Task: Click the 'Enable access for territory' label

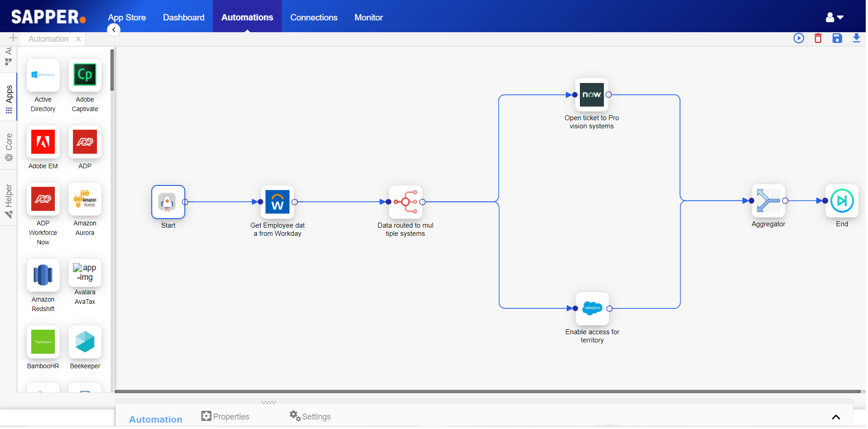Action: coord(592,336)
